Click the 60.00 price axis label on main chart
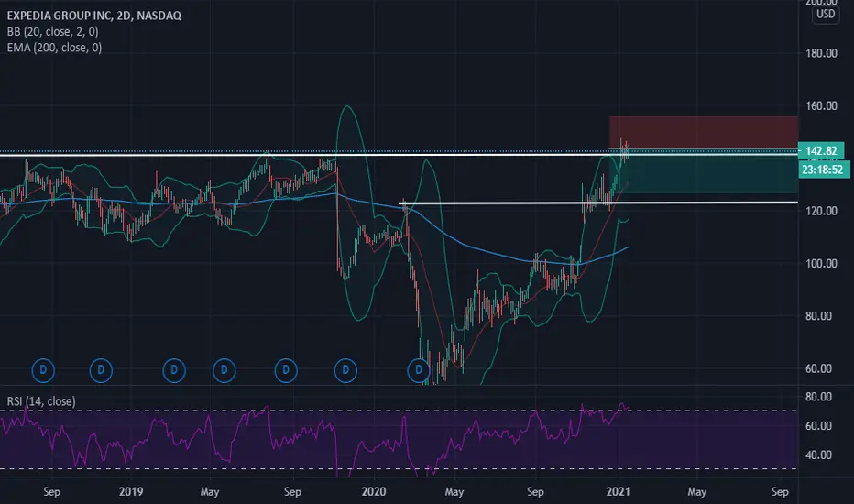The height and width of the screenshot is (504, 854). click(818, 368)
